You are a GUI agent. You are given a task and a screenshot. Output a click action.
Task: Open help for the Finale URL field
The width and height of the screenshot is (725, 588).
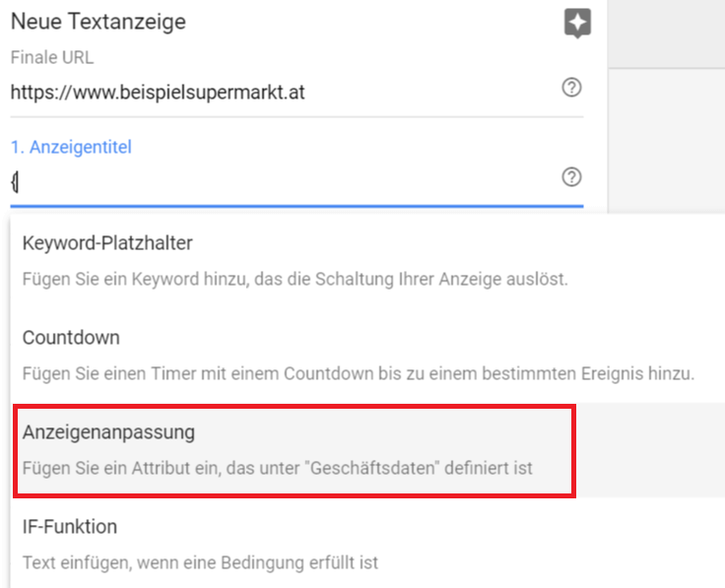(571, 88)
